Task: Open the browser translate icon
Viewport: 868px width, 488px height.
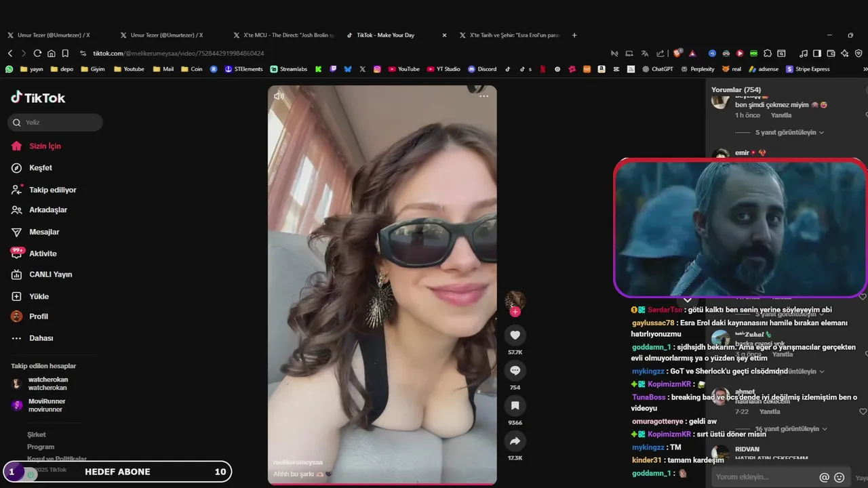Action: click(644, 53)
